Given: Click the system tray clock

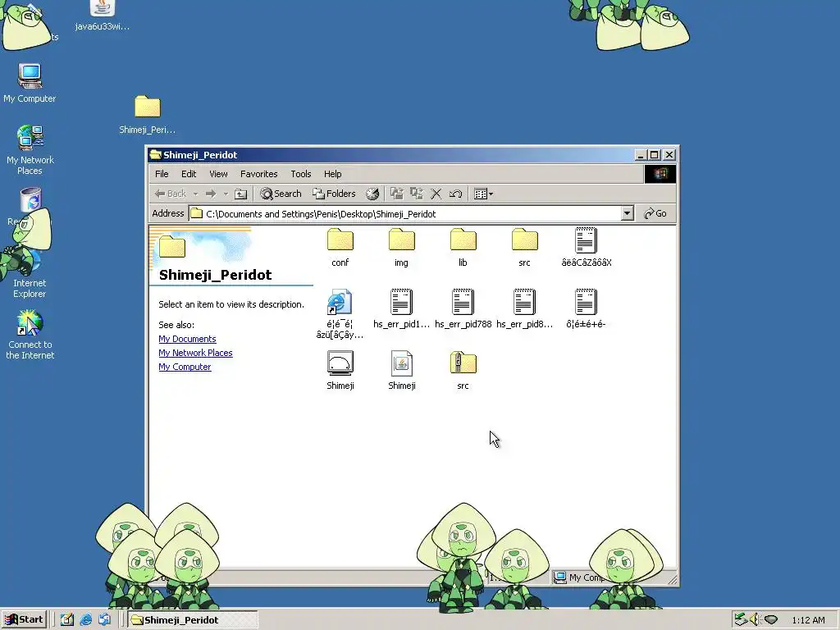Looking at the screenshot, I should point(808,620).
